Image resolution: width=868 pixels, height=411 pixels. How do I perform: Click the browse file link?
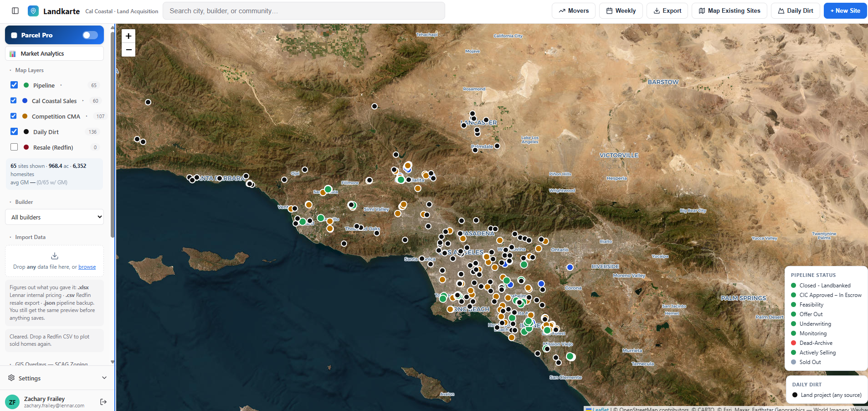[87, 267]
